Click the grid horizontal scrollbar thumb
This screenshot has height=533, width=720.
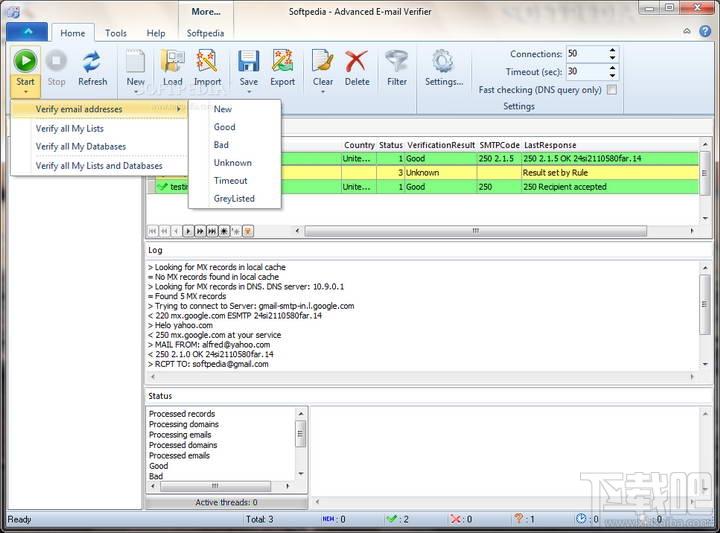(x=475, y=230)
